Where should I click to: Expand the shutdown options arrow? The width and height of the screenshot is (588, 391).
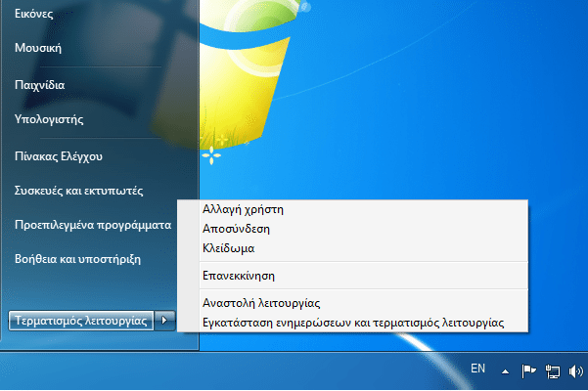[164, 321]
